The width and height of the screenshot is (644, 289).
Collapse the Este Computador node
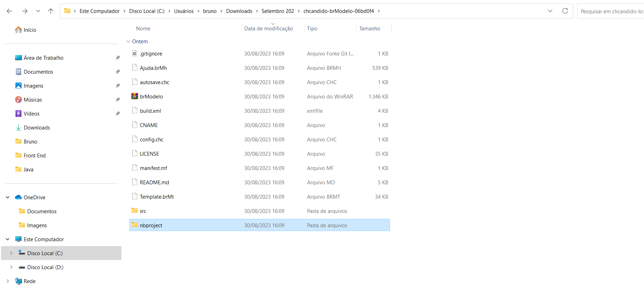(x=8, y=239)
